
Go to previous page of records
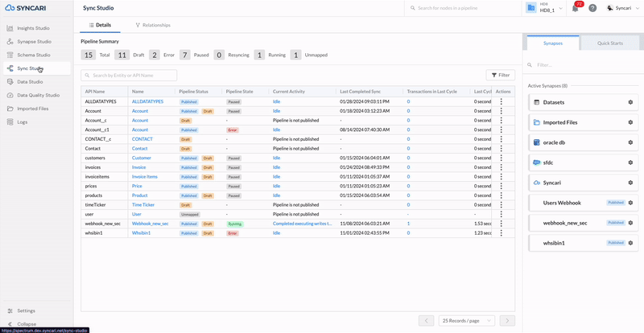pyautogui.click(x=427, y=321)
